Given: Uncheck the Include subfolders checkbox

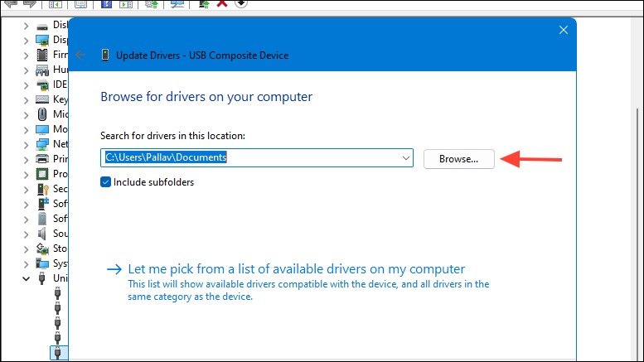Looking at the screenshot, I should coord(105,181).
